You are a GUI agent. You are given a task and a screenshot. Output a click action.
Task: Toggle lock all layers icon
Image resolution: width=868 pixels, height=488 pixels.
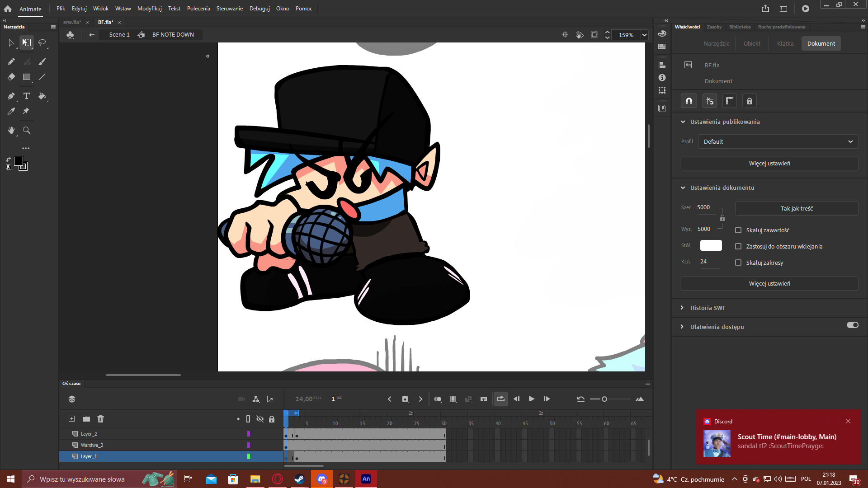pyautogui.click(x=272, y=419)
